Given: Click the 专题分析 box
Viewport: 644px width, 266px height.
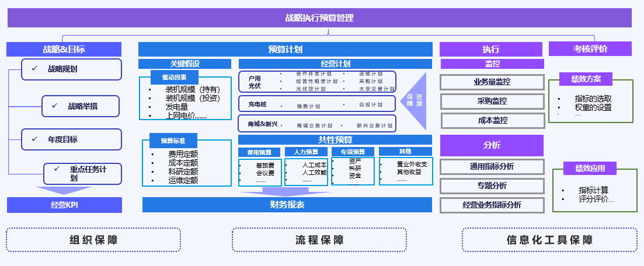Looking at the screenshot, I should [492, 186].
